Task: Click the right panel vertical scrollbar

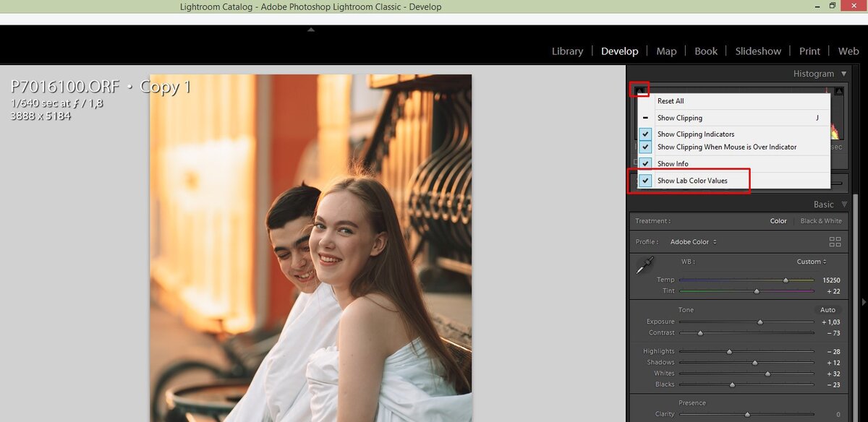Action: [x=854, y=307]
